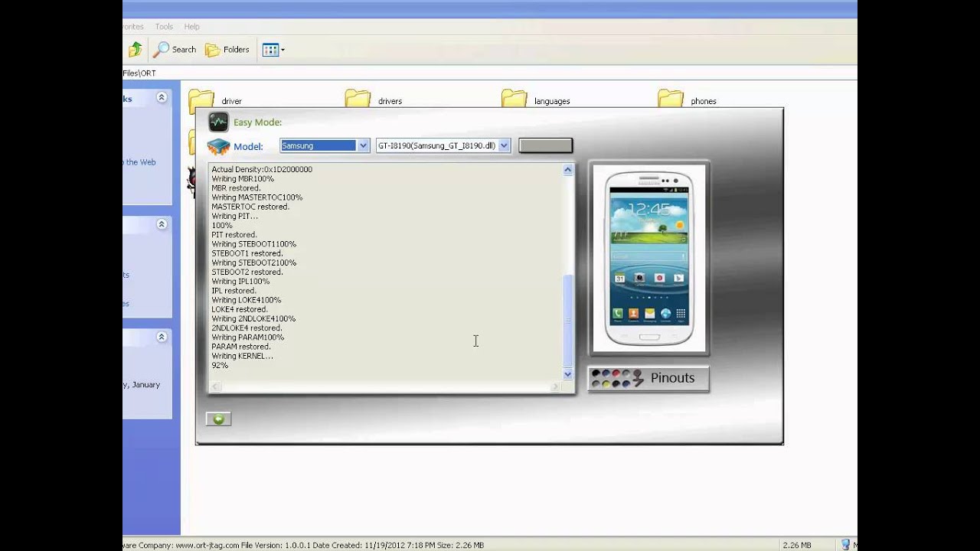Click the Samsung Galaxy phone picture

649,259
